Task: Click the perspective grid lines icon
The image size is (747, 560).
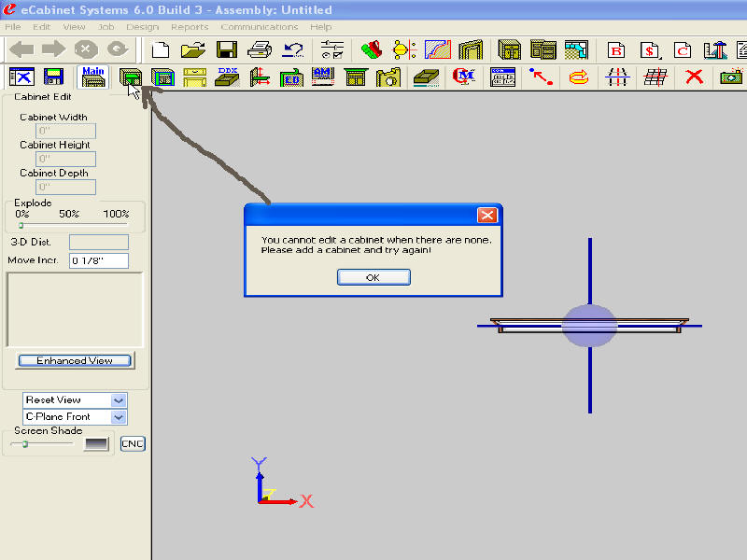Action: [x=617, y=77]
